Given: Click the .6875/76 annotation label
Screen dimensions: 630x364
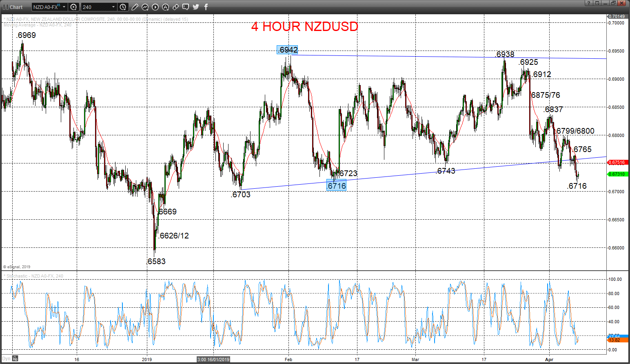Looking at the screenshot, I should click(546, 95).
